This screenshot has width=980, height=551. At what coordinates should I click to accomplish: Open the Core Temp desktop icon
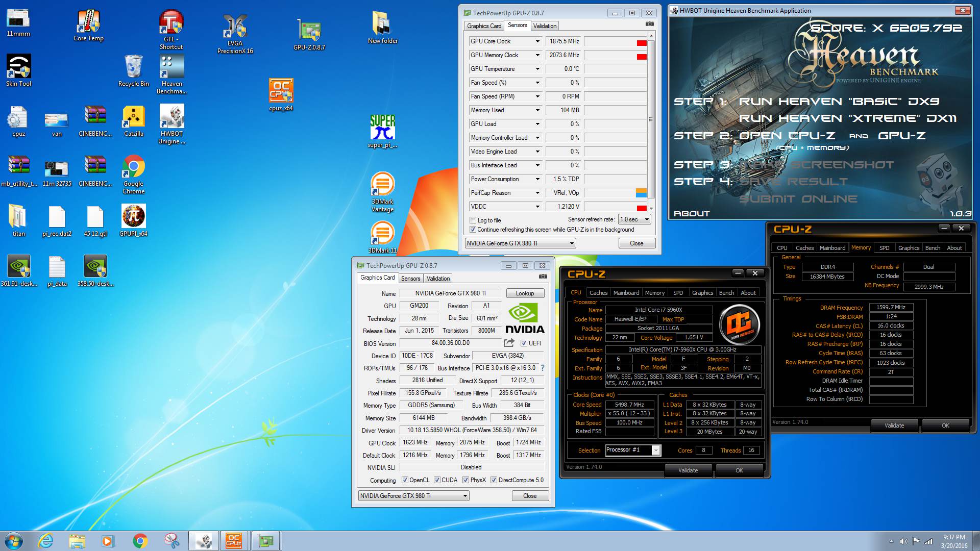(88, 26)
